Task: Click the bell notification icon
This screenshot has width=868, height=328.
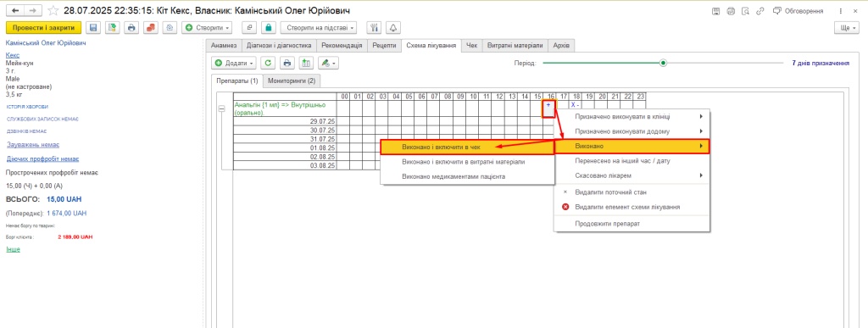Action: click(x=394, y=27)
